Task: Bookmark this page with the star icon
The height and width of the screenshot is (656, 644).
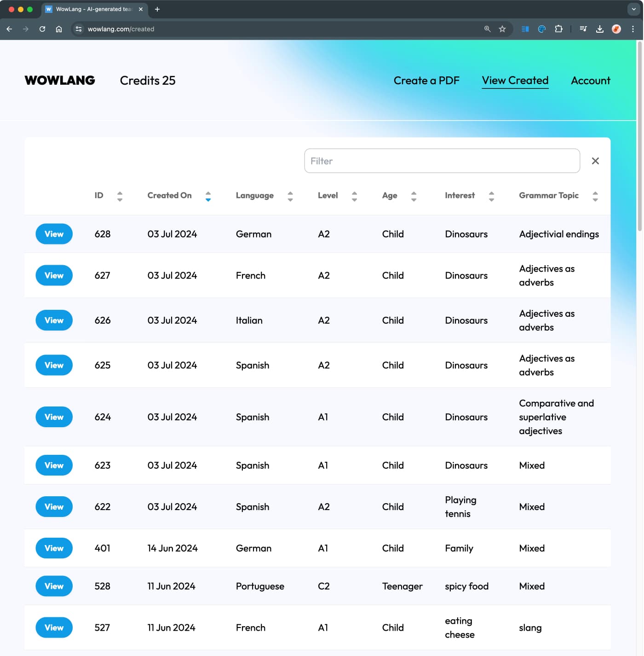Action: (502, 29)
